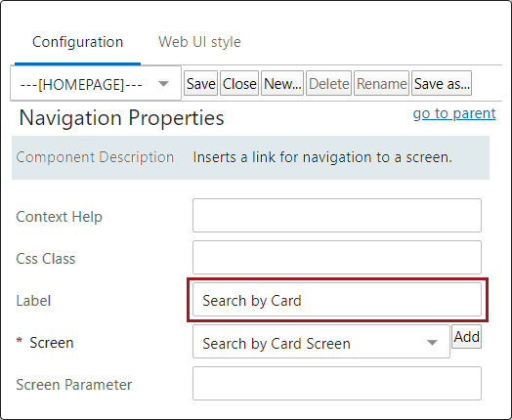Click the Label field containing Search by Card
Viewport: 512px width, 420px height.
click(x=337, y=300)
